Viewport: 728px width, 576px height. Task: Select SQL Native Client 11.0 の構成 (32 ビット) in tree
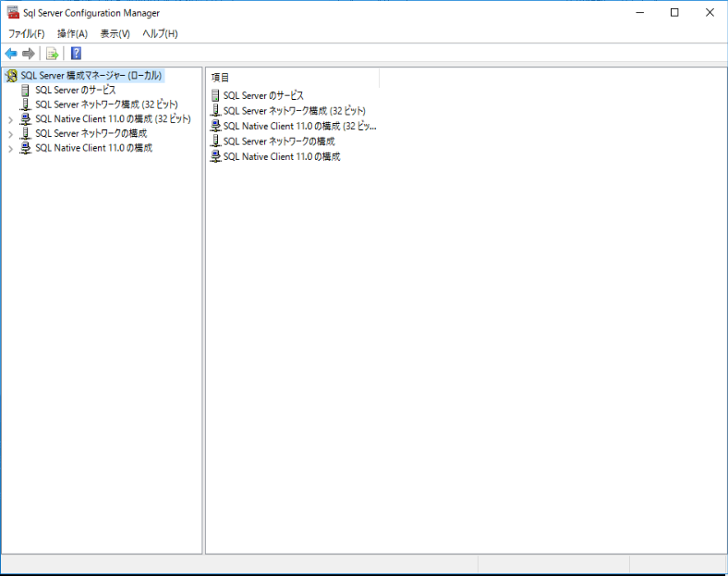[x=113, y=119]
